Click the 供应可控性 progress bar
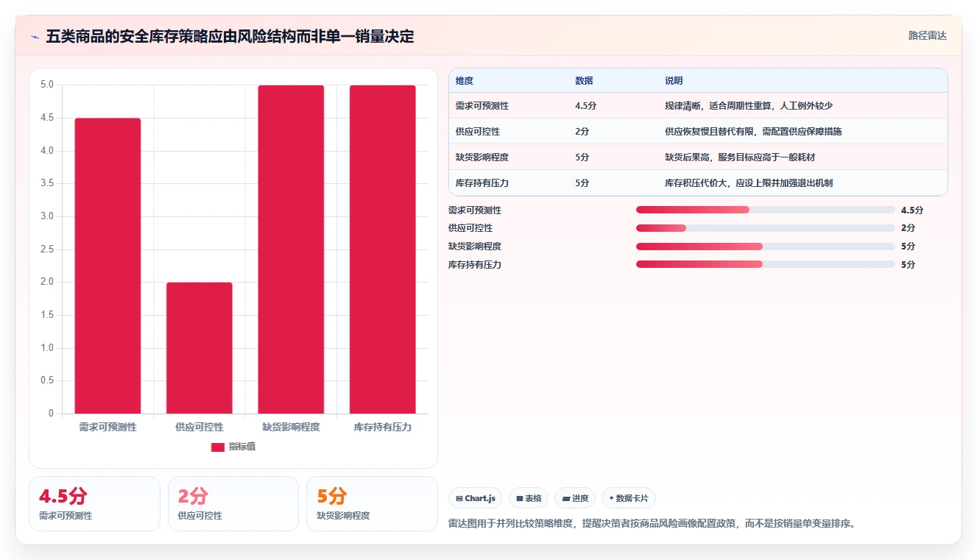Screen dimensions: 977x560 pos(766,228)
